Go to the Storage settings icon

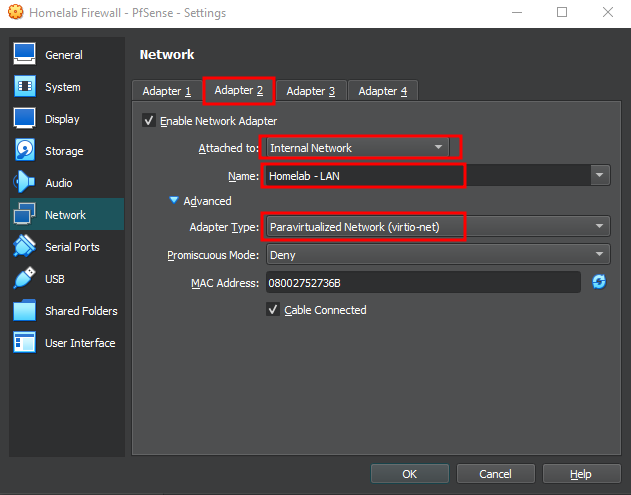(25, 151)
